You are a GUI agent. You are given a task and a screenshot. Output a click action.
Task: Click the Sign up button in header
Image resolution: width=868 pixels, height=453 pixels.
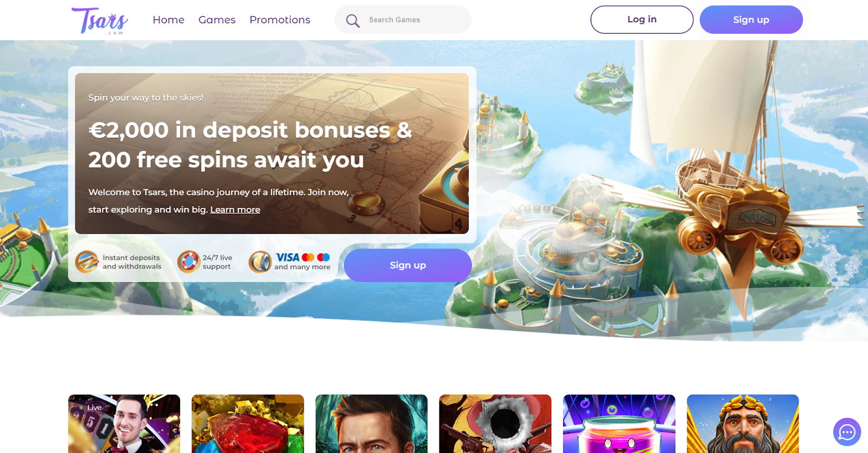[x=751, y=20]
